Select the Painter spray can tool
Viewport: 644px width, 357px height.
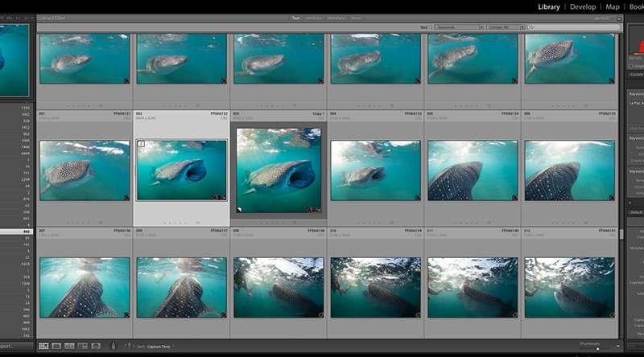tap(114, 346)
